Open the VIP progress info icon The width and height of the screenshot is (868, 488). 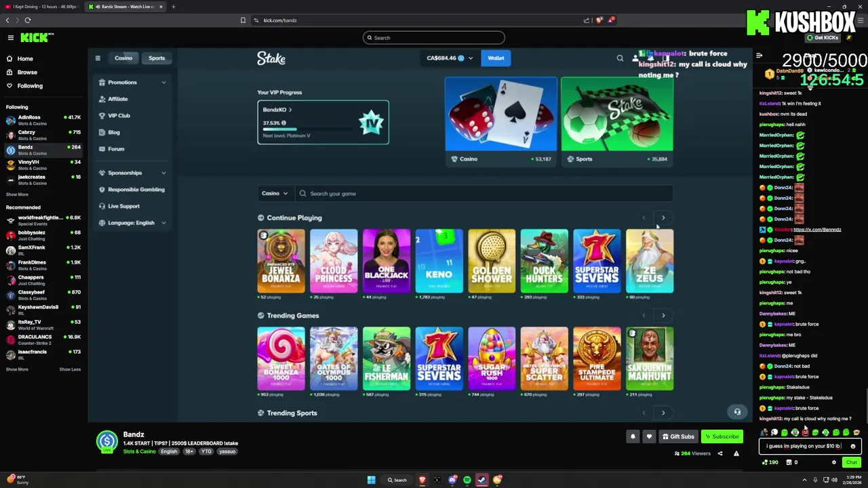283,123
